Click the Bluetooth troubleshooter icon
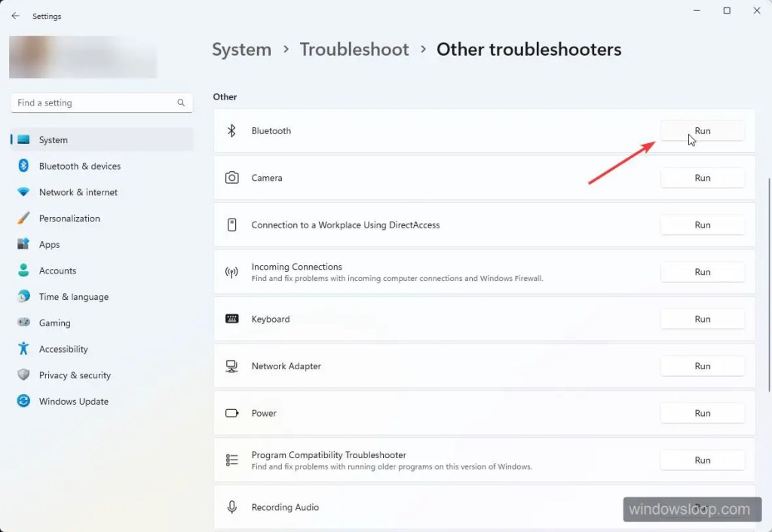772x532 pixels. tap(232, 131)
